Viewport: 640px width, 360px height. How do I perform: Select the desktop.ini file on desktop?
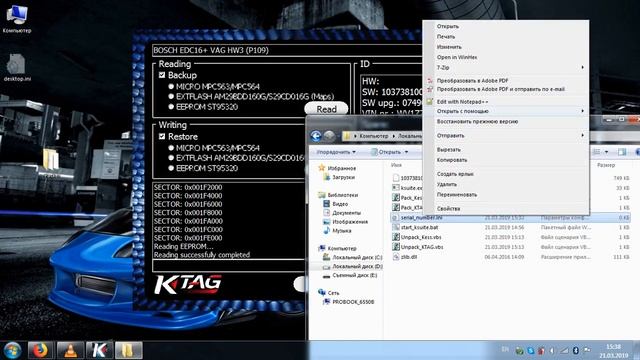click(x=17, y=67)
